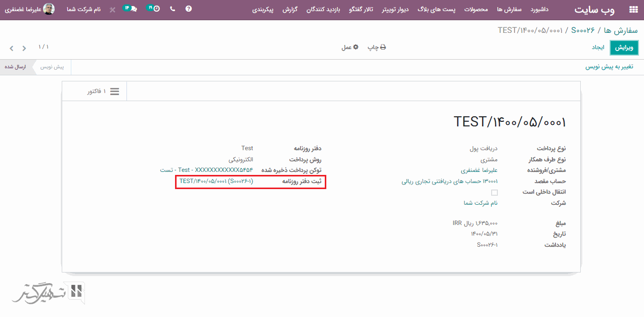Open the عمل action dropdown
Image resolution: width=644 pixels, height=317 pixels.
(350, 48)
